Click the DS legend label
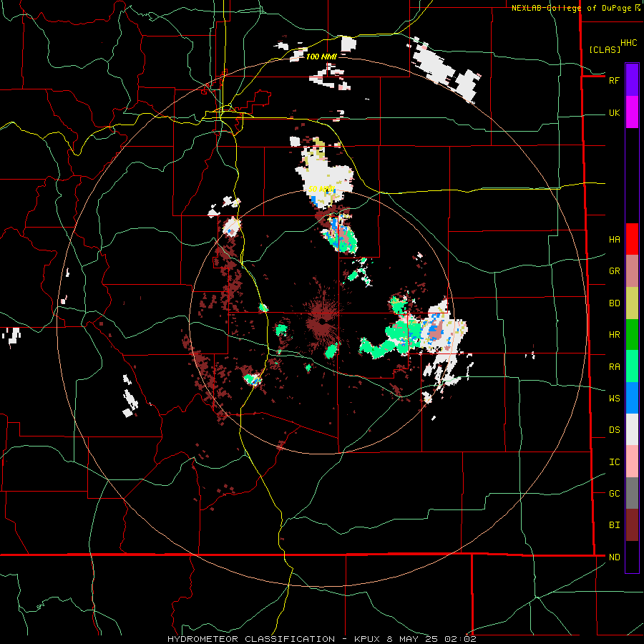 614,430
